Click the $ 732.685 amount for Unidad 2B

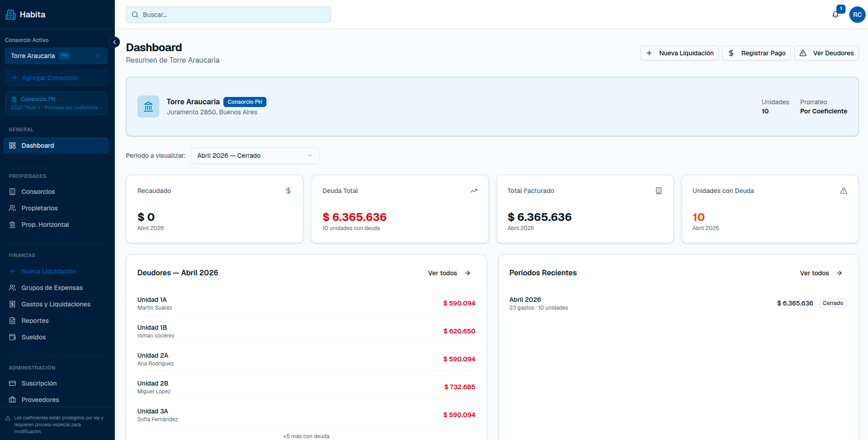click(460, 387)
